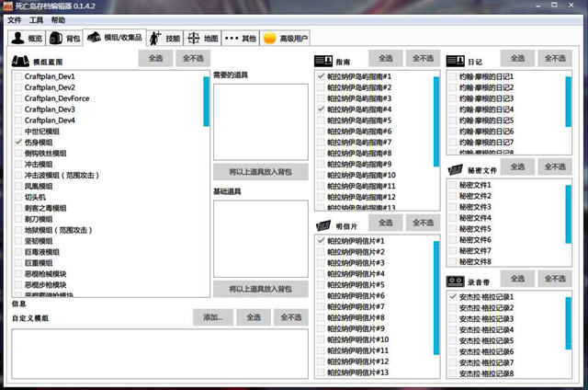Click 全选 for 自定义模组
Viewport: 588px width, 390px height.
pyautogui.click(x=254, y=317)
